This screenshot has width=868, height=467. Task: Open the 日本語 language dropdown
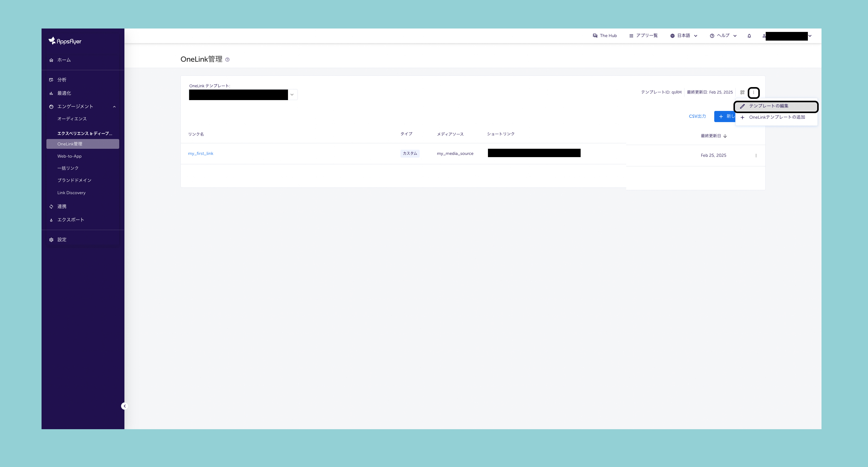click(684, 36)
